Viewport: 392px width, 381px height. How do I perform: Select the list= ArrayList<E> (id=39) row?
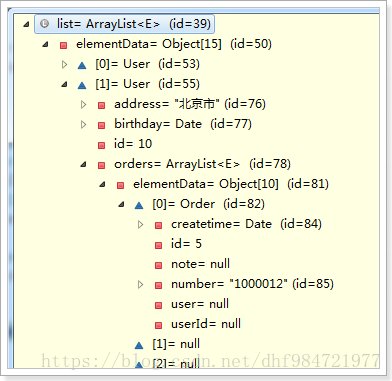point(124,24)
